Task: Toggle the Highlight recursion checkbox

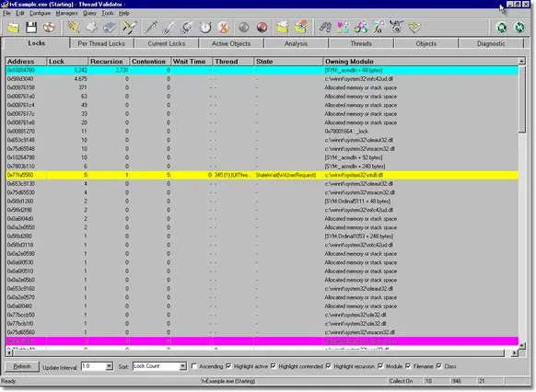Action: [x=329, y=366]
